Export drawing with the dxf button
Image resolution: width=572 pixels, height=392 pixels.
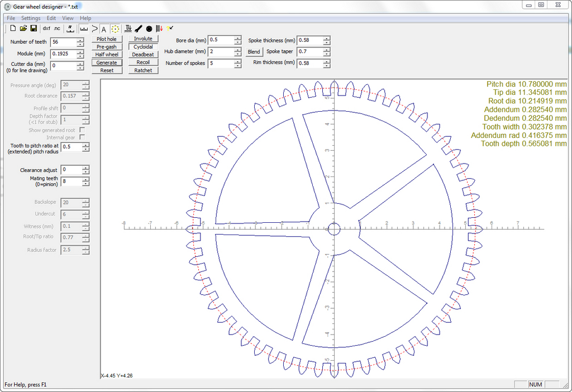46,28
